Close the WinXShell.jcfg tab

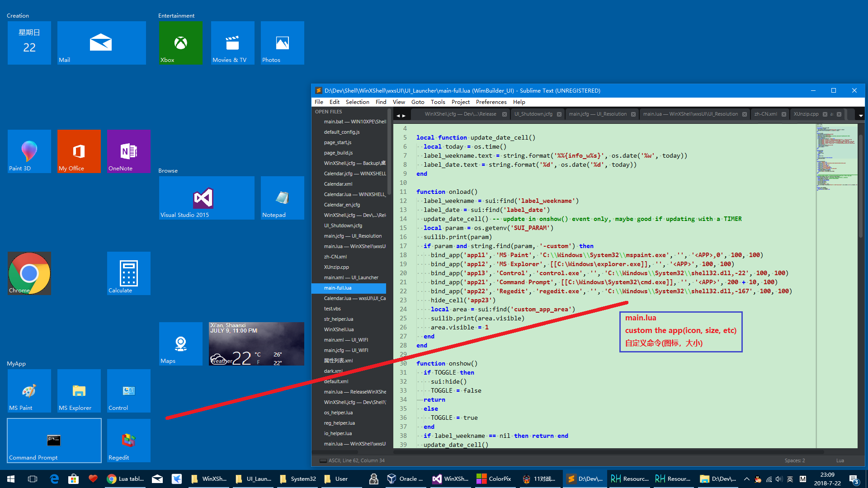(505, 114)
